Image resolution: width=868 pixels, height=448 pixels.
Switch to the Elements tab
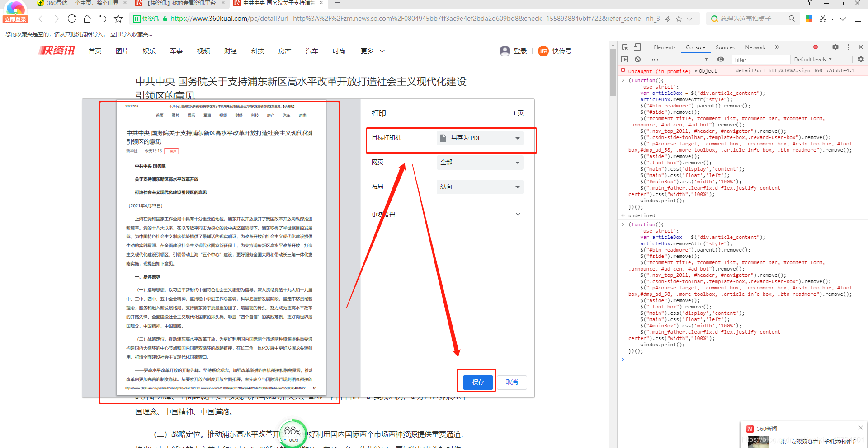pyautogui.click(x=664, y=47)
